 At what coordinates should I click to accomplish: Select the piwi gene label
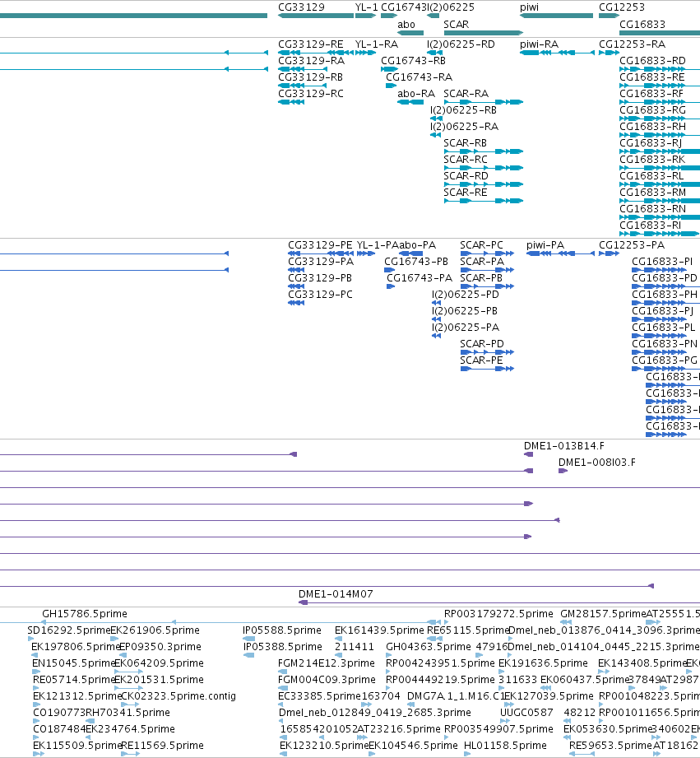(529, 7)
